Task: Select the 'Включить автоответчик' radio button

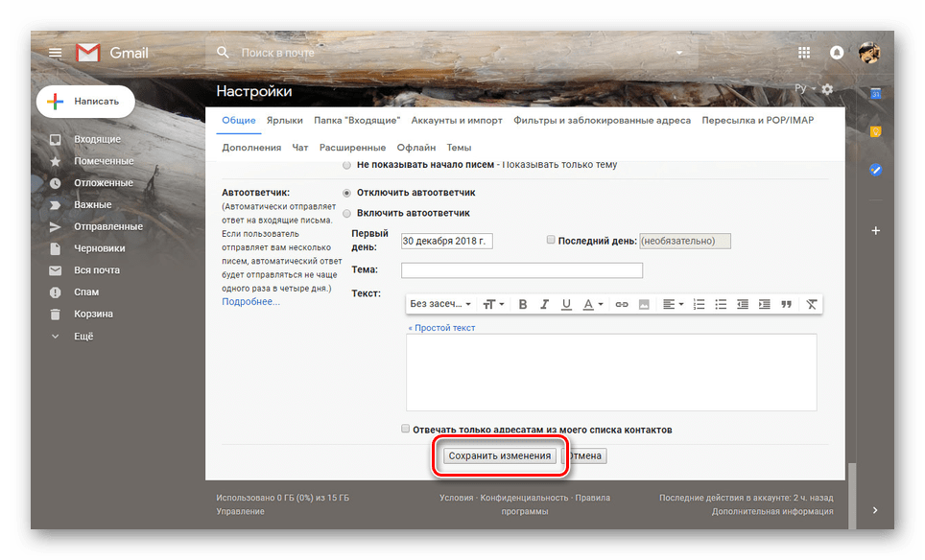Action: pyautogui.click(x=347, y=212)
